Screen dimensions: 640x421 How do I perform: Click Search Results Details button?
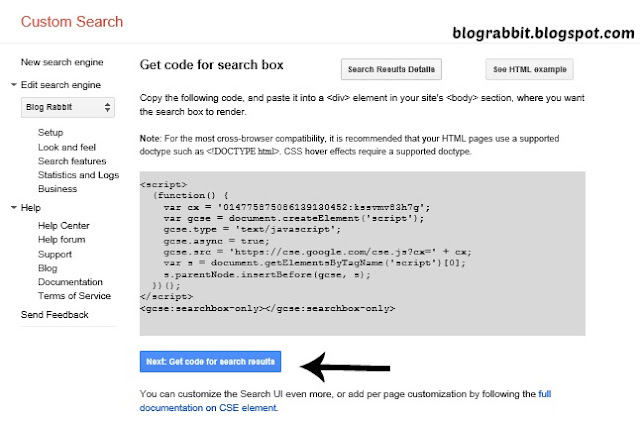coord(391,69)
